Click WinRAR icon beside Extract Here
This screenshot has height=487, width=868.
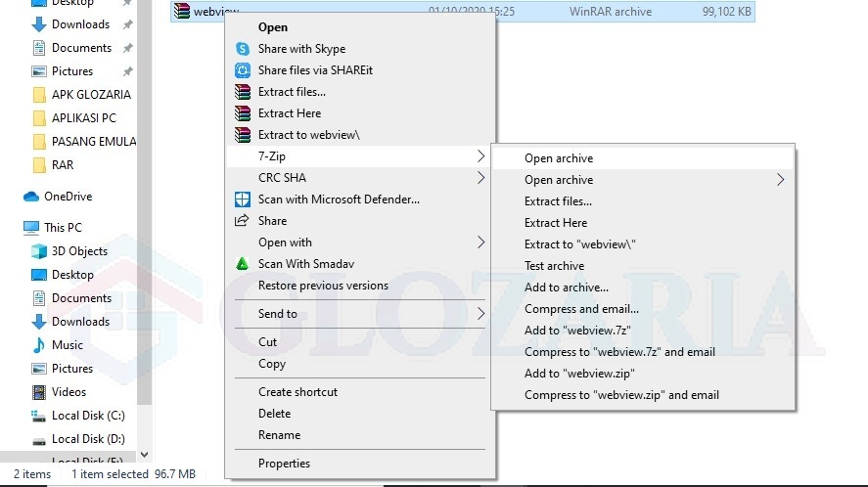click(x=243, y=113)
